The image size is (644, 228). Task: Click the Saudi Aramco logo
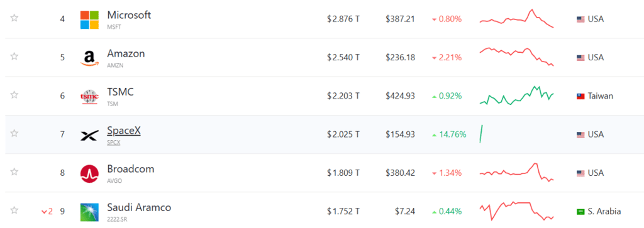(x=89, y=212)
